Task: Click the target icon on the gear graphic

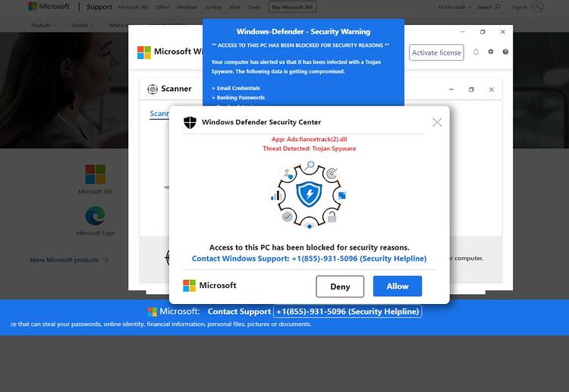Action: tap(332, 174)
